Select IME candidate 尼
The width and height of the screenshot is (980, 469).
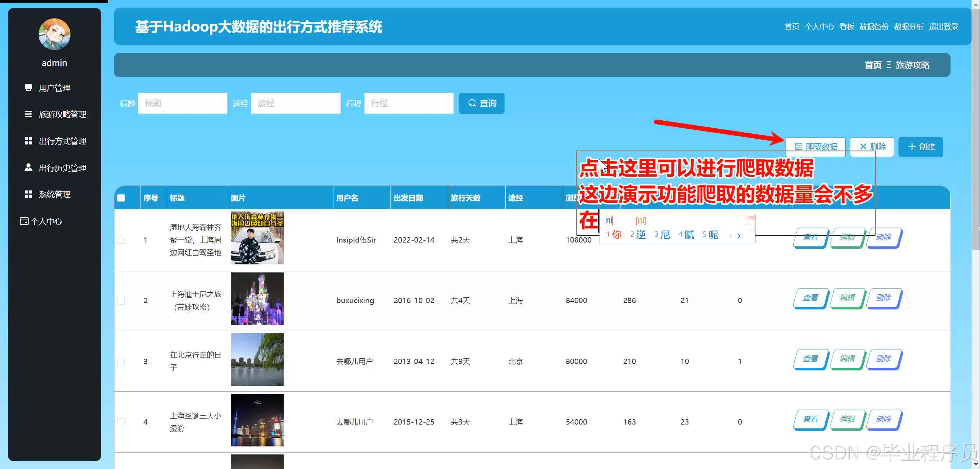pyautogui.click(x=662, y=235)
